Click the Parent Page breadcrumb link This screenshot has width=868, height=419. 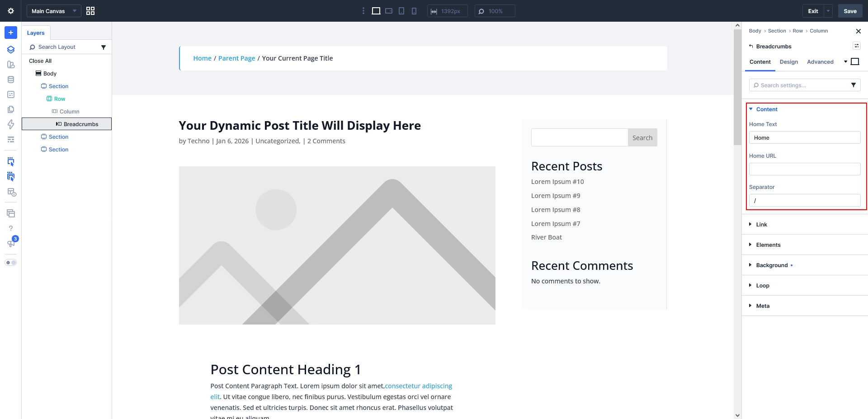(x=236, y=58)
